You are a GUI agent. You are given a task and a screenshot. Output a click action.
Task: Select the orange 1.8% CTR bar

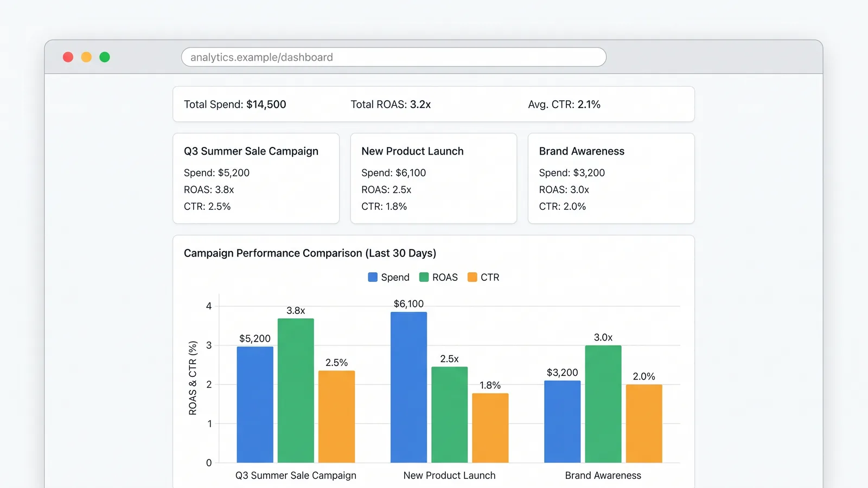click(x=490, y=428)
